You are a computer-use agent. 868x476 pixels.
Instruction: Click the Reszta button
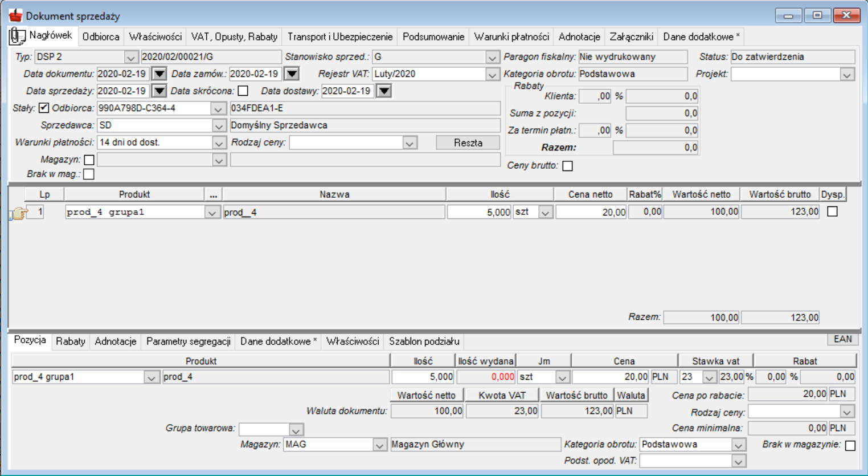pos(468,143)
